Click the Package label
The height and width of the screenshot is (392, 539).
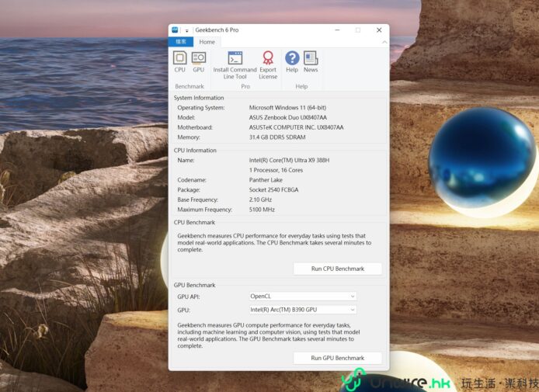coord(189,189)
